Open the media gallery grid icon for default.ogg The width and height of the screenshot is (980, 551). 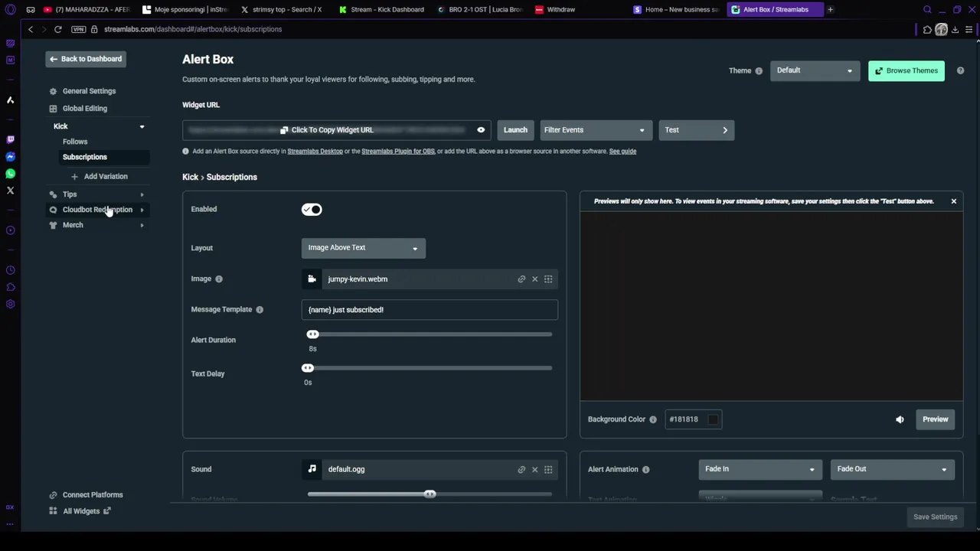coord(548,470)
